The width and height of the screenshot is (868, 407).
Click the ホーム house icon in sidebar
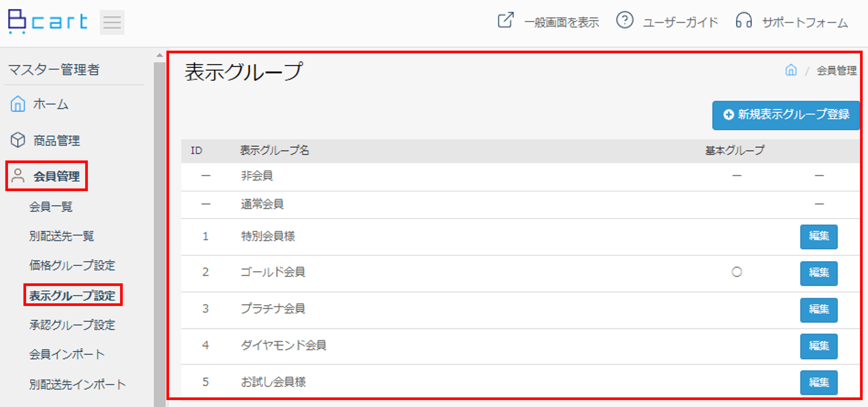pos(18,103)
